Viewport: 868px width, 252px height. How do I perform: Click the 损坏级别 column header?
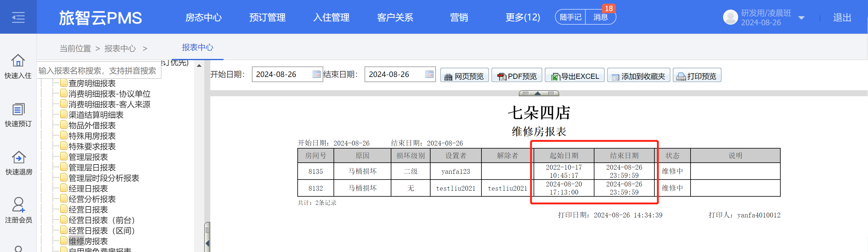pyautogui.click(x=410, y=155)
